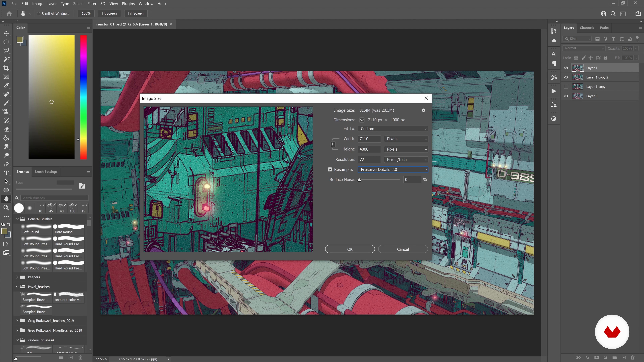644x362 pixels.
Task: Filter layers by type layers icon
Action: pyautogui.click(x=613, y=39)
